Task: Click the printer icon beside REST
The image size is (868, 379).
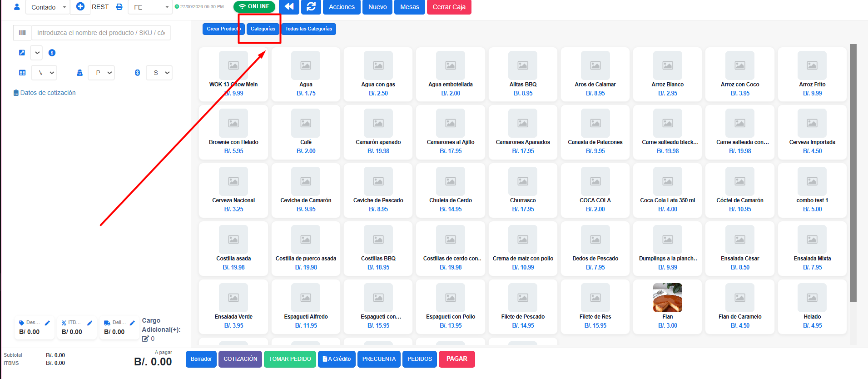Action: 119,7
